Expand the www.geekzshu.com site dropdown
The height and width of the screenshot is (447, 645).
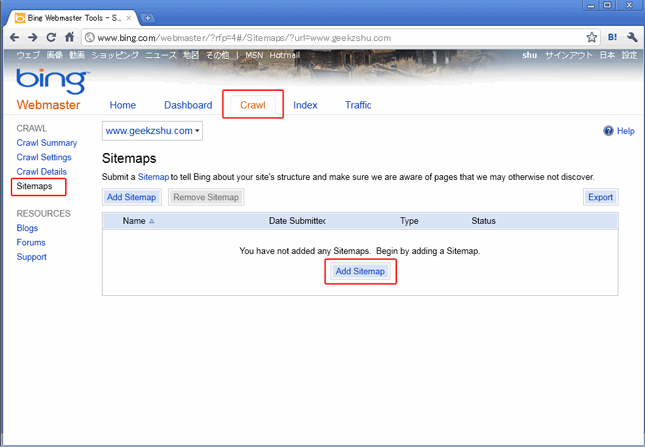tap(152, 131)
